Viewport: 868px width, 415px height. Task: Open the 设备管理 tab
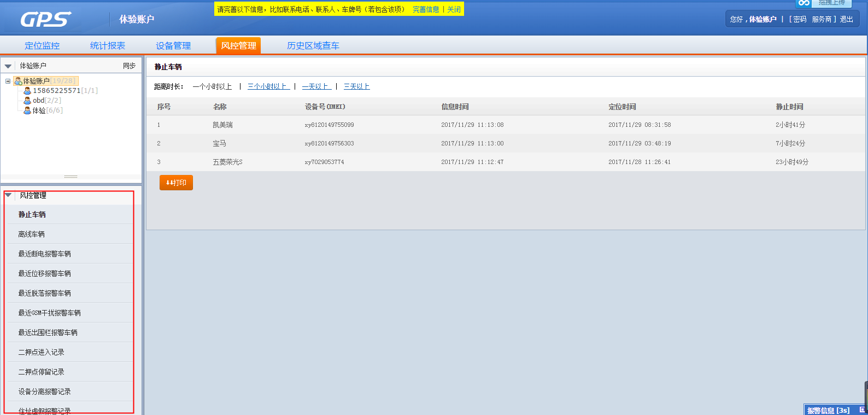click(173, 46)
